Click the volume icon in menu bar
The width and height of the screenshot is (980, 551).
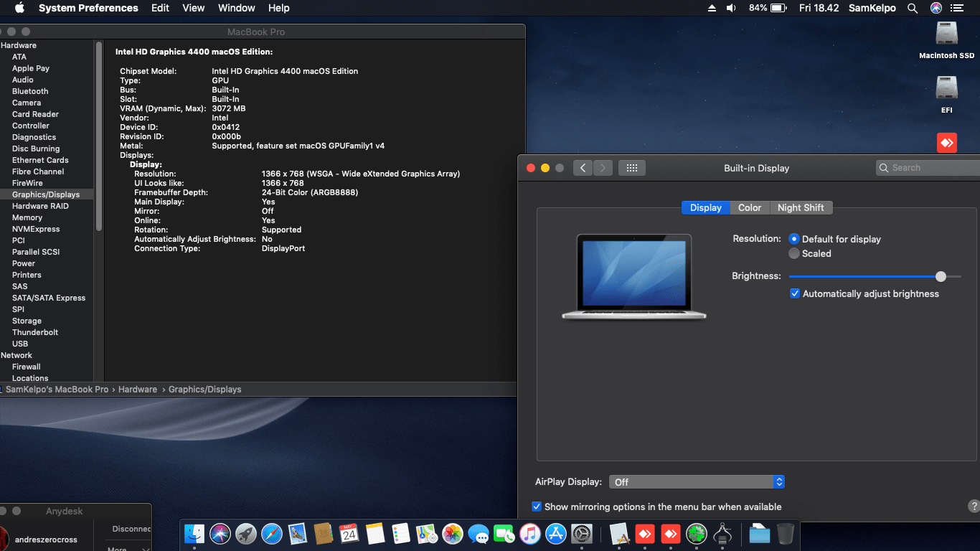pyautogui.click(x=731, y=8)
